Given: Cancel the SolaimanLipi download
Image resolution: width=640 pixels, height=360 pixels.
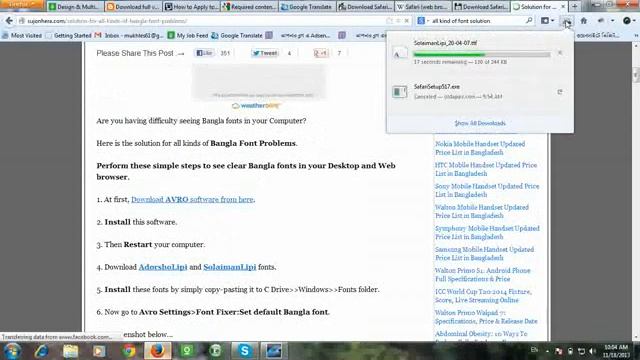Looking at the screenshot, I should point(560,53).
